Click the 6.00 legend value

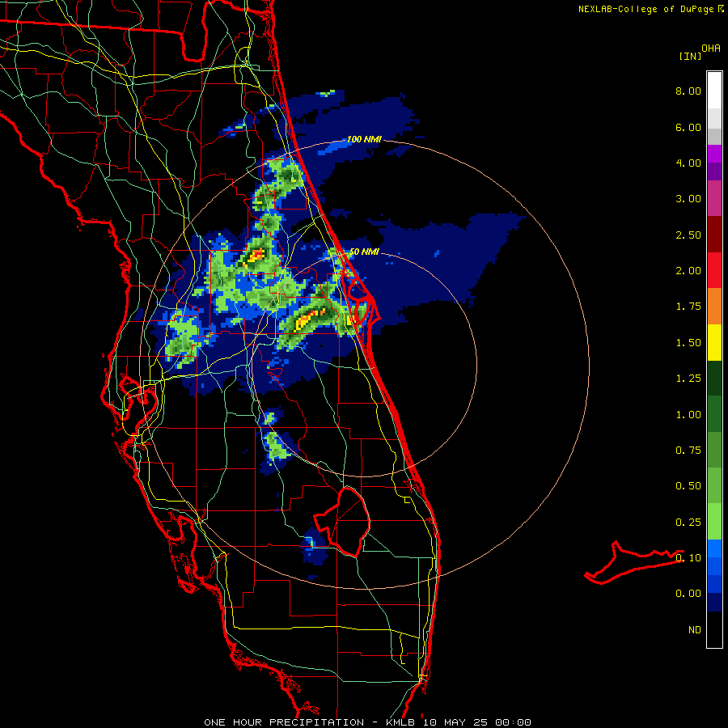pos(688,127)
